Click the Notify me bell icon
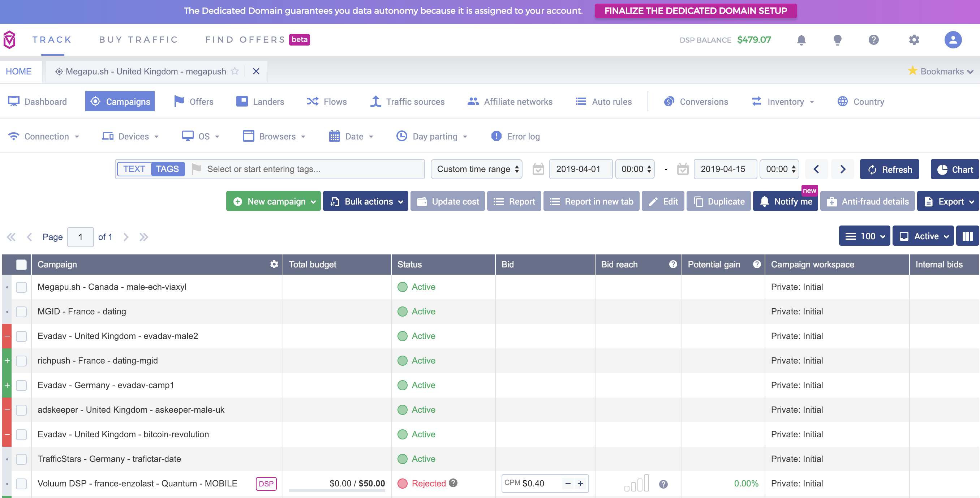The height and width of the screenshot is (498, 980). point(763,201)
